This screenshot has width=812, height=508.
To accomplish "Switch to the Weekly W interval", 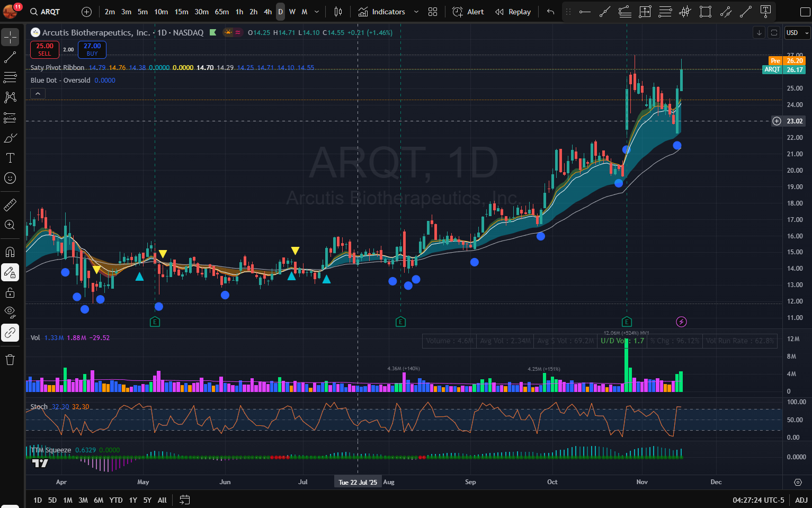I will click(292, 12).
